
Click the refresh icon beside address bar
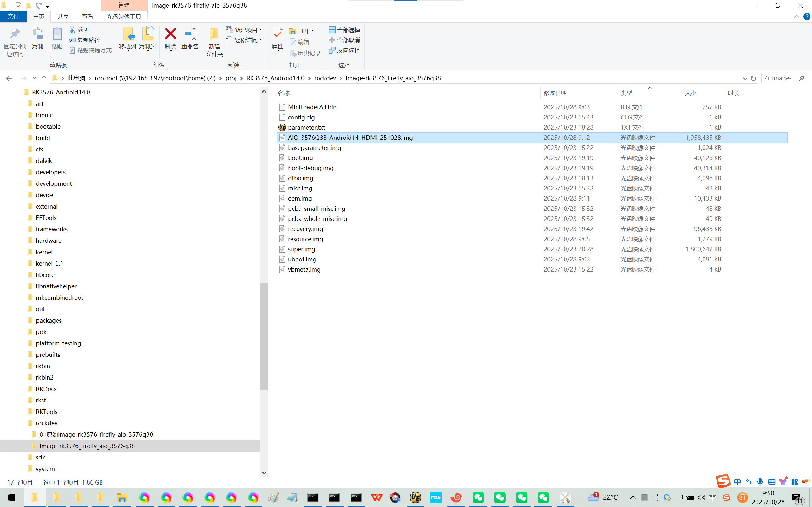[754, 79]
